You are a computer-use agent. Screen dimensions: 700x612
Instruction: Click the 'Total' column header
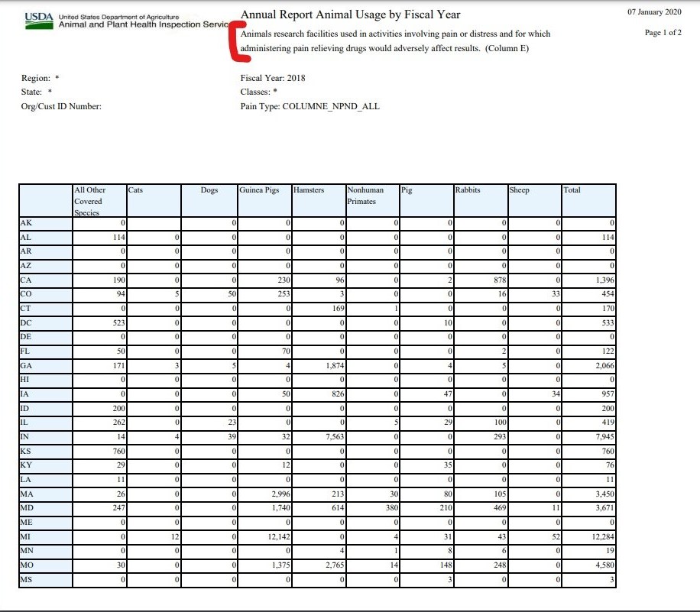[572, 190]
